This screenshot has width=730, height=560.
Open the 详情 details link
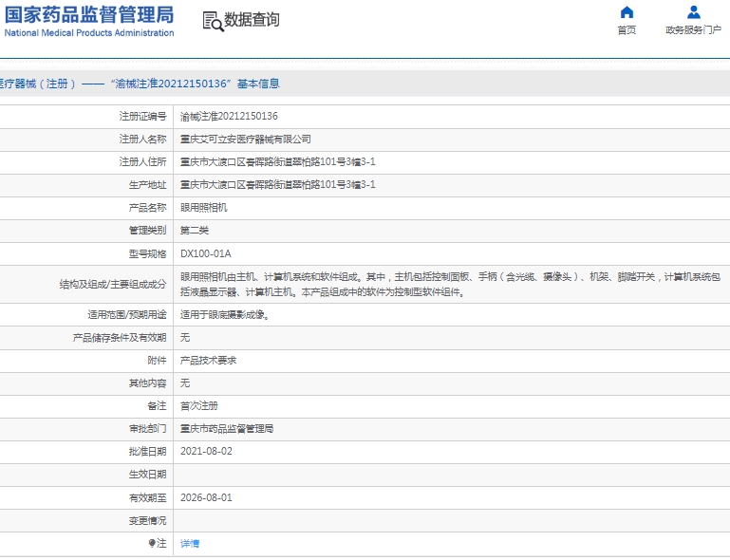point(190,543)
